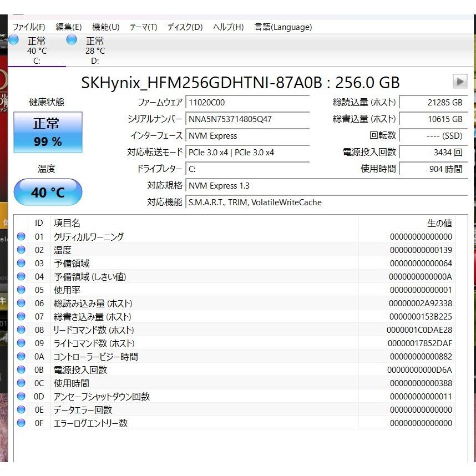476x476 pixels.
Task: Open the 編集(E) menu
Action: coord(69,27)
